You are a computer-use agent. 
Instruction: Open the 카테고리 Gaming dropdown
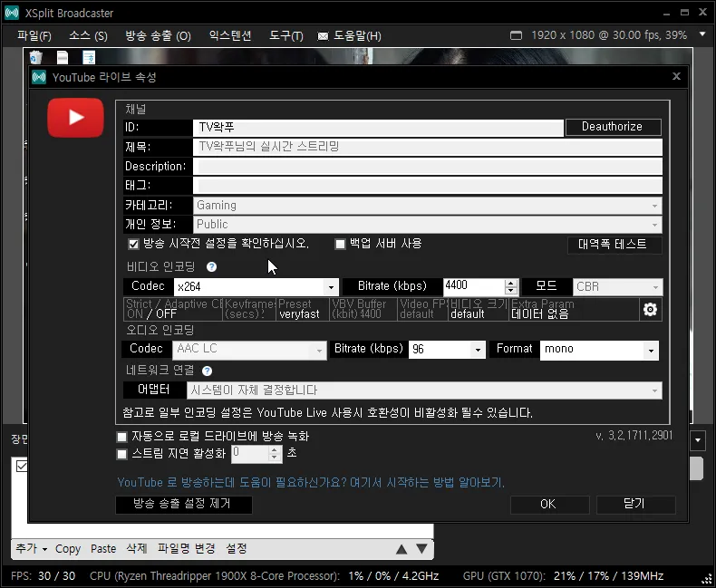428,206
